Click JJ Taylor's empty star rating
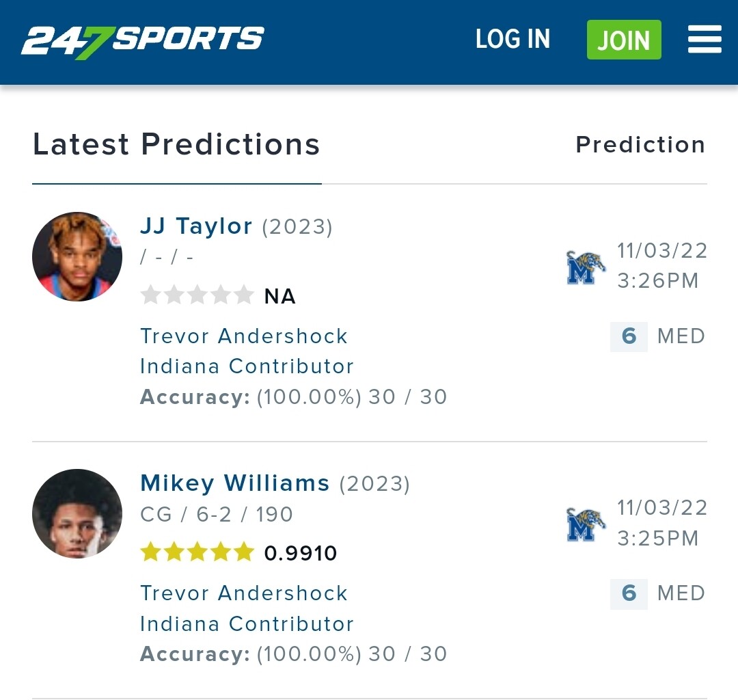This screenshot has width=738, height=700. [197, 295]
